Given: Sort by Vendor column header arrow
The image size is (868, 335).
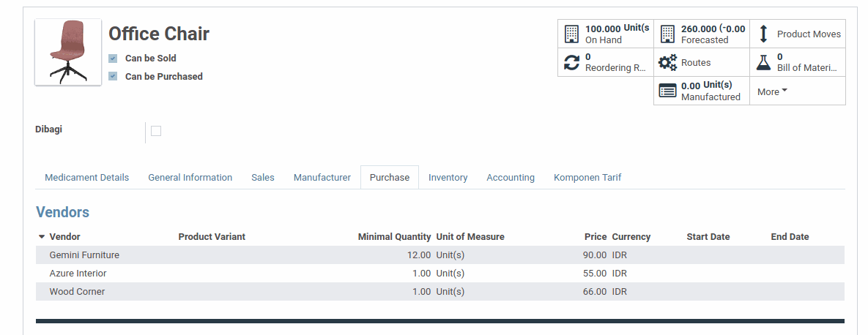Looking at the screenshot, I should click(42, 237).
